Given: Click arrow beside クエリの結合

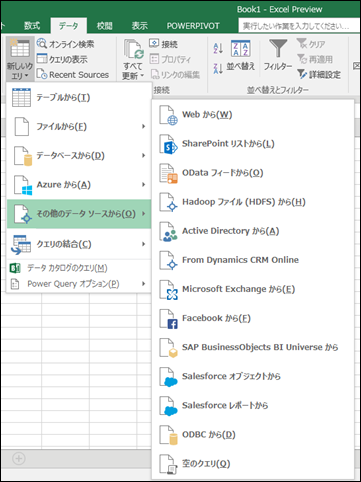Looking at the screenshot, I should 144,244.
